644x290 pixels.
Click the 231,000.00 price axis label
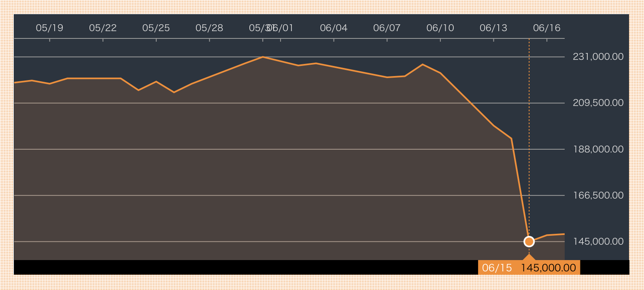point(598,57)
